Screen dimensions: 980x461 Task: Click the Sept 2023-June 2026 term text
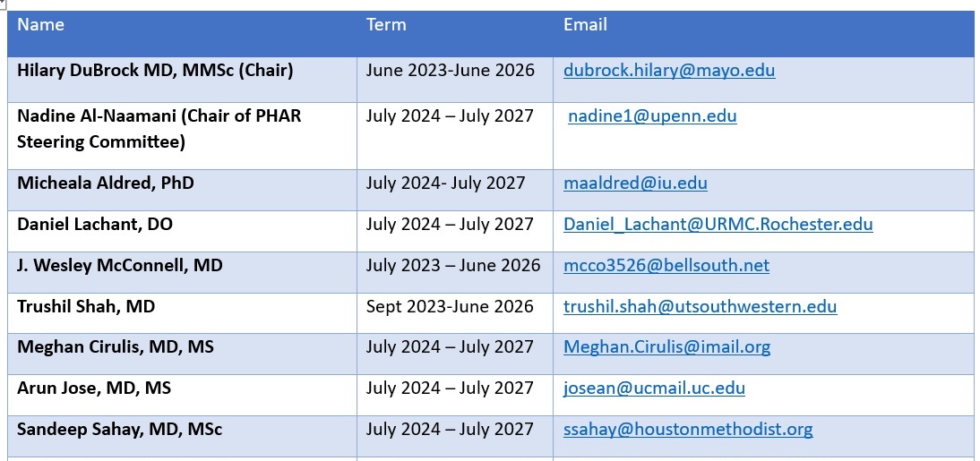tap(450, 307)
